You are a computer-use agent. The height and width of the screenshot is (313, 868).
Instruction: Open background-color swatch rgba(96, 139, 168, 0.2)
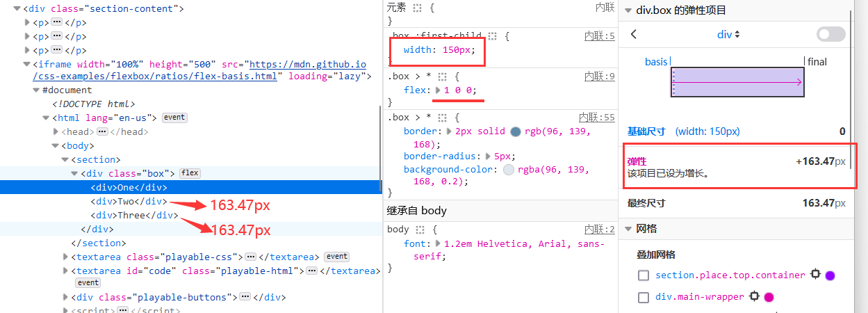(508, 169)
